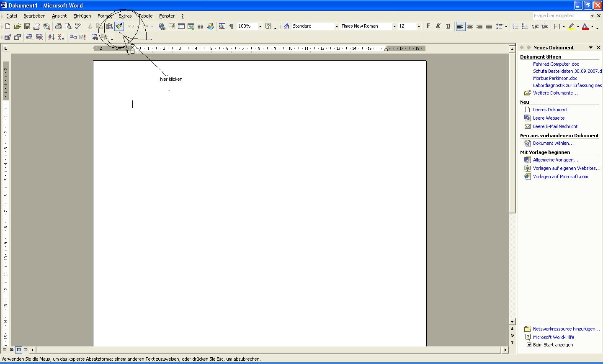The width and height of the screenshot is (603, 364).
Task: Open the Standard style dropdown
Action: [x=337, y=26]
